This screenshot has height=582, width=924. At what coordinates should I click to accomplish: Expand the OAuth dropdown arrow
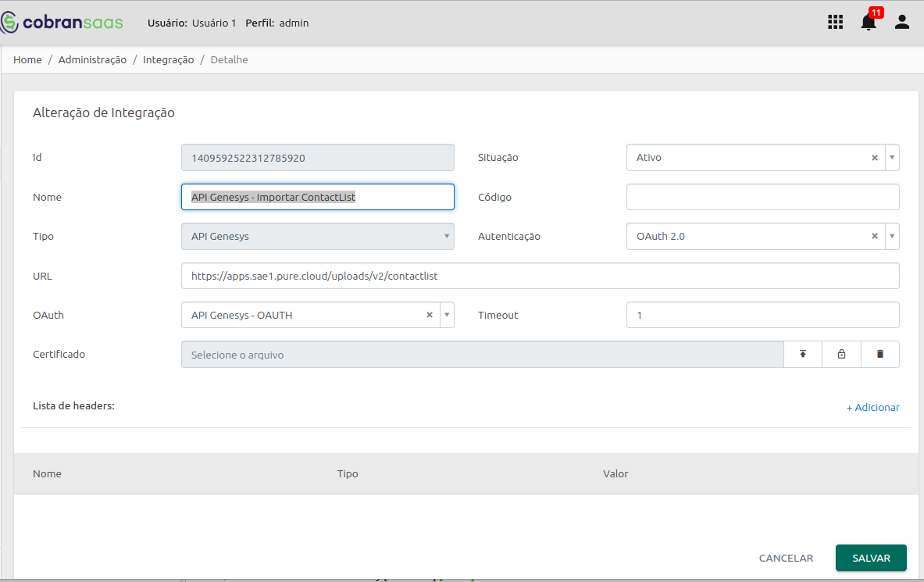click(448, 316)
